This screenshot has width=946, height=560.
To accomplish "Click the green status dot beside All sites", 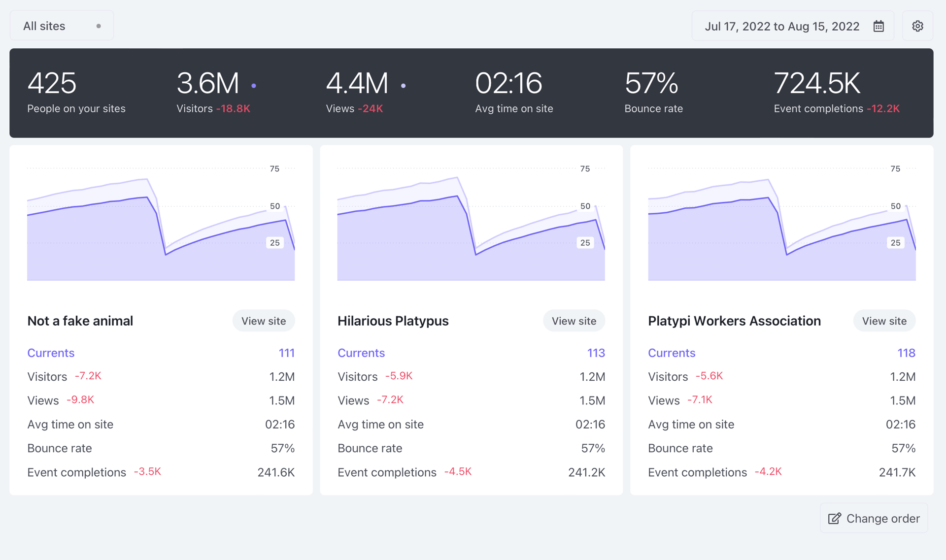I will pyautogui.click(x=98, y=26).
